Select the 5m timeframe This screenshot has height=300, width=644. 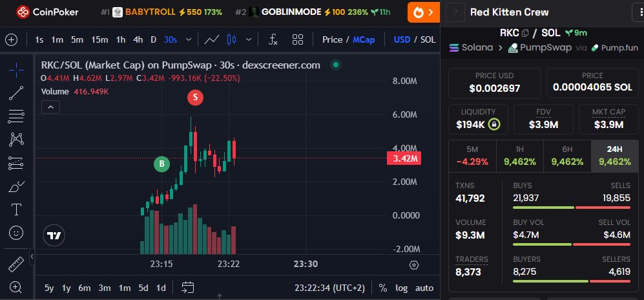(x=77, y=40)
